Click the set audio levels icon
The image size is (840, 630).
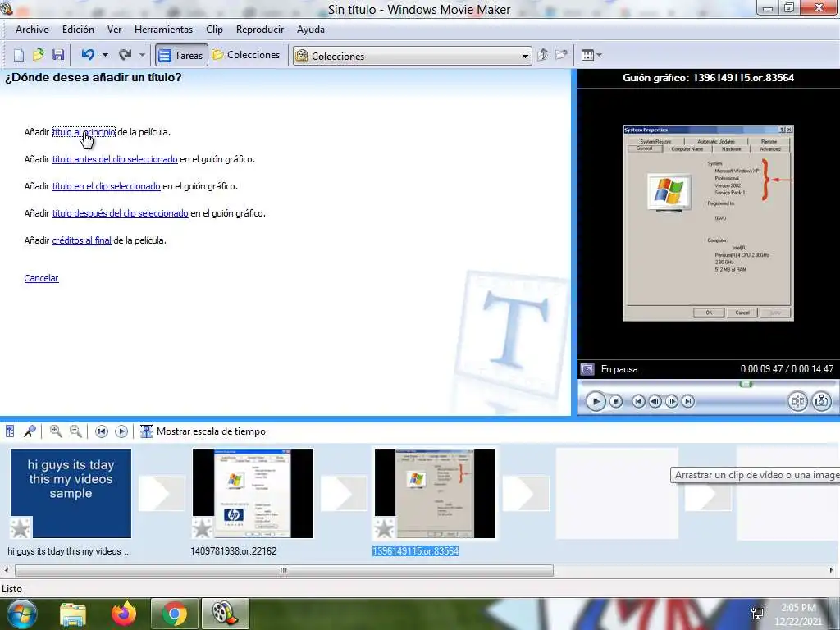10,431
